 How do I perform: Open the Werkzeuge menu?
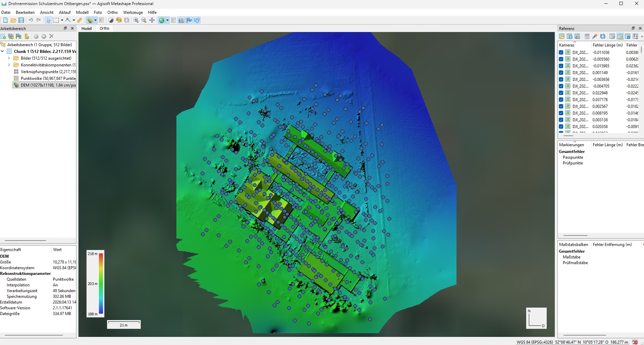pos(133,12)
